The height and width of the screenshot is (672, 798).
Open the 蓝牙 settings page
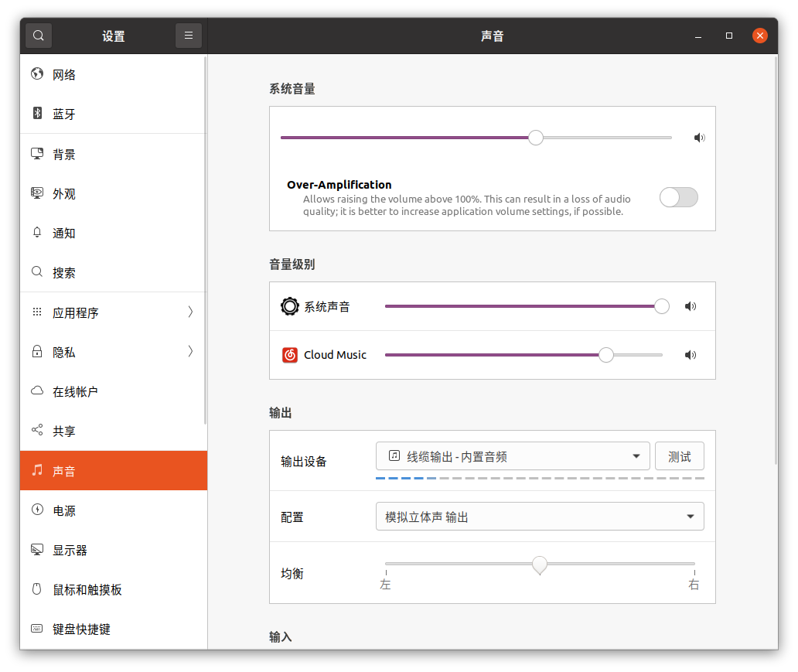click(x=114, y=114)
